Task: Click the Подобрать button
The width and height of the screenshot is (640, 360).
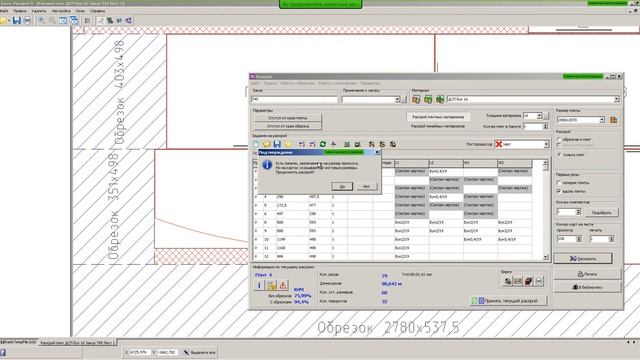Action: [x=601, y=212]
